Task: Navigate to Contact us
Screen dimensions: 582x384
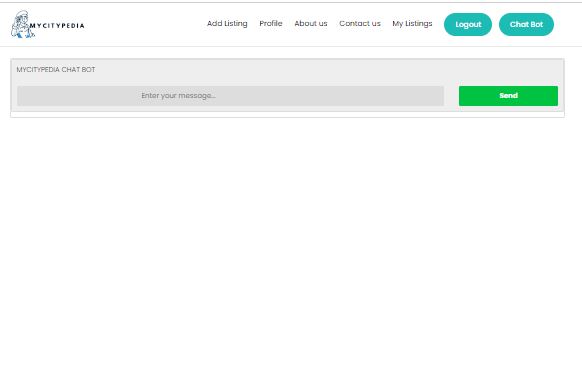Action: tap(360, 23)
